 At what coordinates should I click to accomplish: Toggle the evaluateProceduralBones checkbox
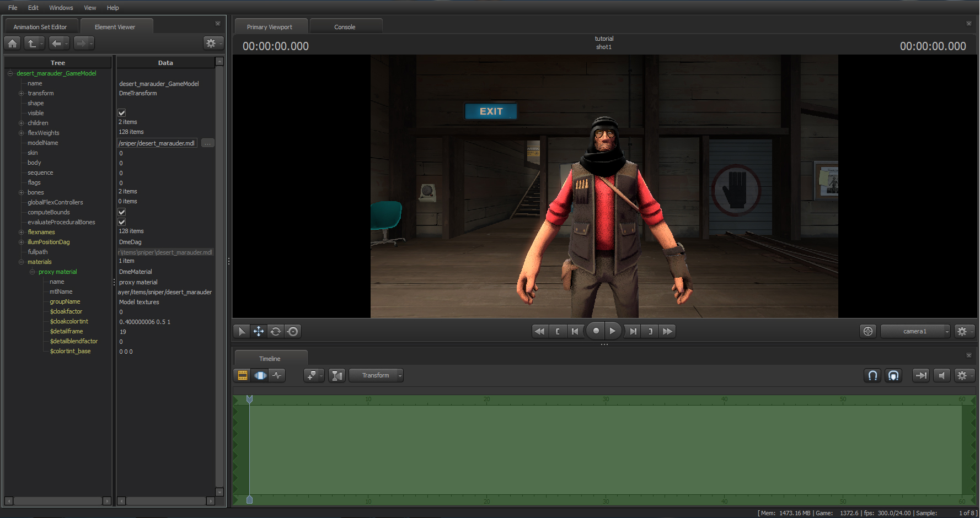click(x=122, y=222)
